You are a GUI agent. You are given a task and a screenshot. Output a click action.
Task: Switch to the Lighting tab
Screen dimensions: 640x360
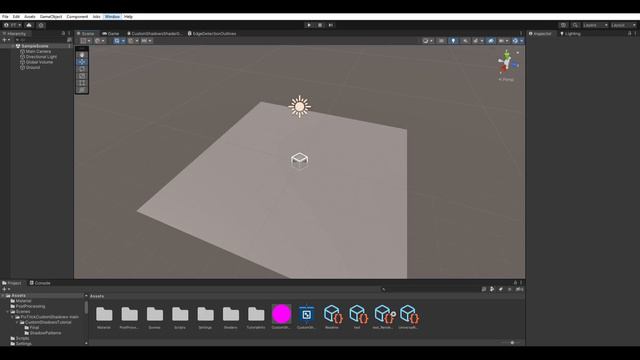coord(571,34)
